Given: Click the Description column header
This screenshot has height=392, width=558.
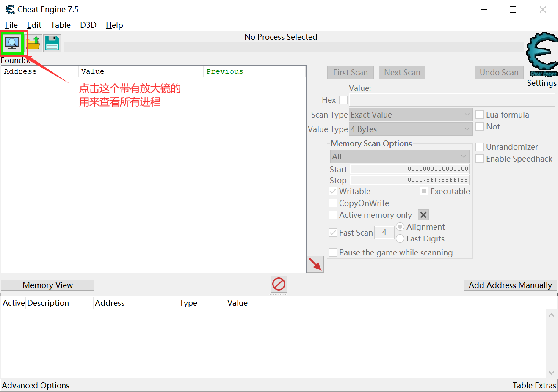Looking at the screenshot, I should click(60, 303).
